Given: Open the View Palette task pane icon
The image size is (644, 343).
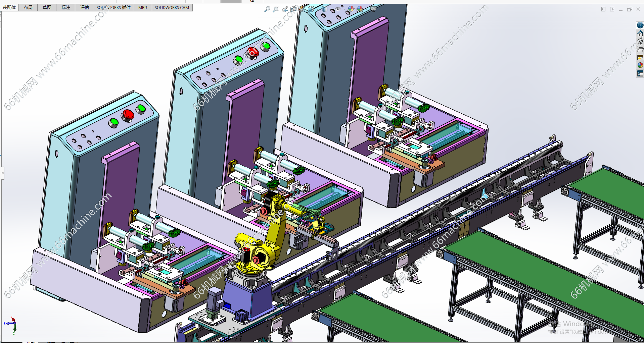Looking at the screenshot, I should click(640, 57).
